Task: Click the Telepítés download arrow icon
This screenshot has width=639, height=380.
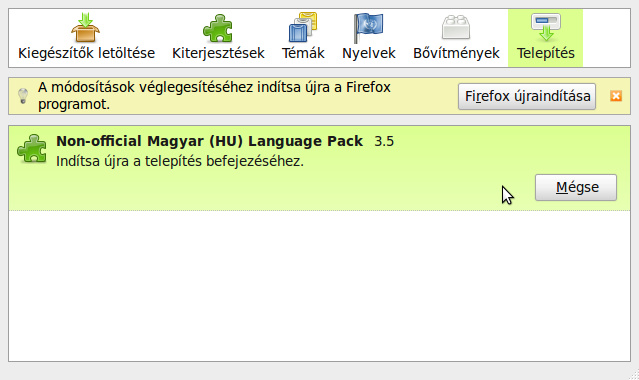Action: (546, 27)
